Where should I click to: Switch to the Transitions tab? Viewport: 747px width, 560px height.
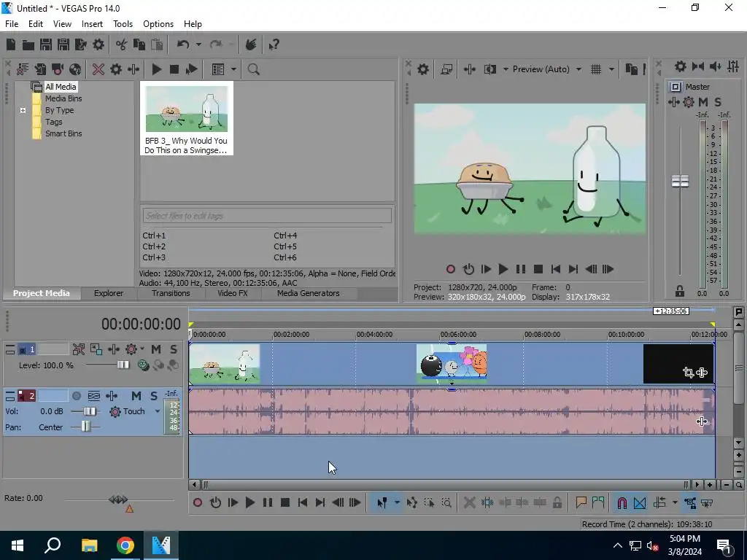tap(171, 293)
